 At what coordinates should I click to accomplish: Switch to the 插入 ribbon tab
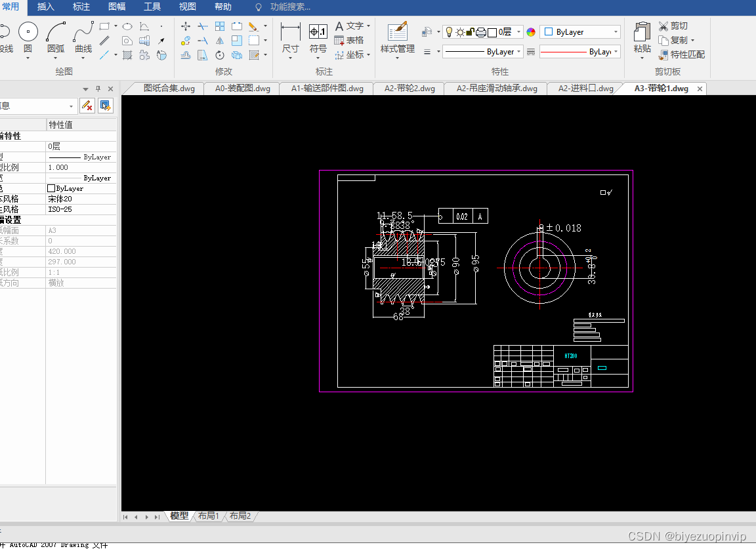46,7
